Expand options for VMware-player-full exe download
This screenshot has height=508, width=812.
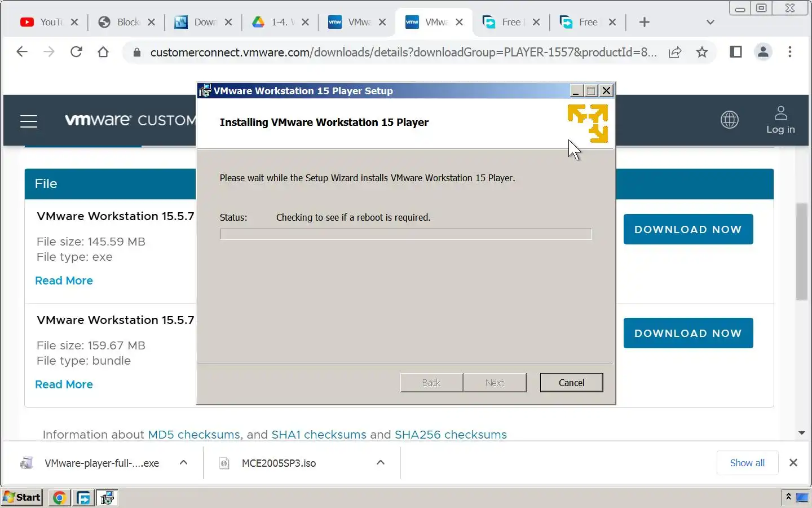(183, 462)
